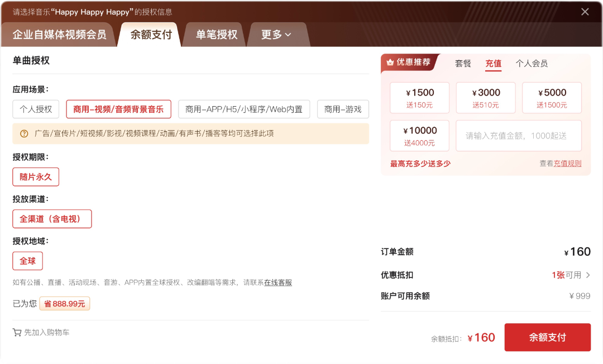Click the shopping cart icon
This screenshot has height=364, width=603.
17,332
